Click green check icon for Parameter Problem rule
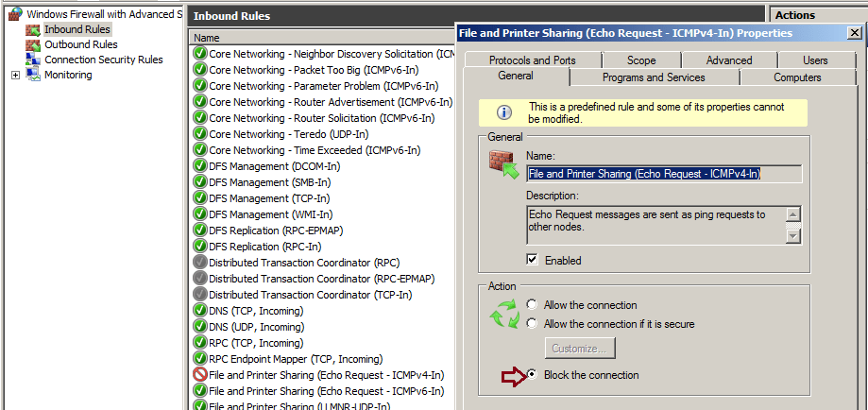The image size is (868, 410). [x=200, y=86]
